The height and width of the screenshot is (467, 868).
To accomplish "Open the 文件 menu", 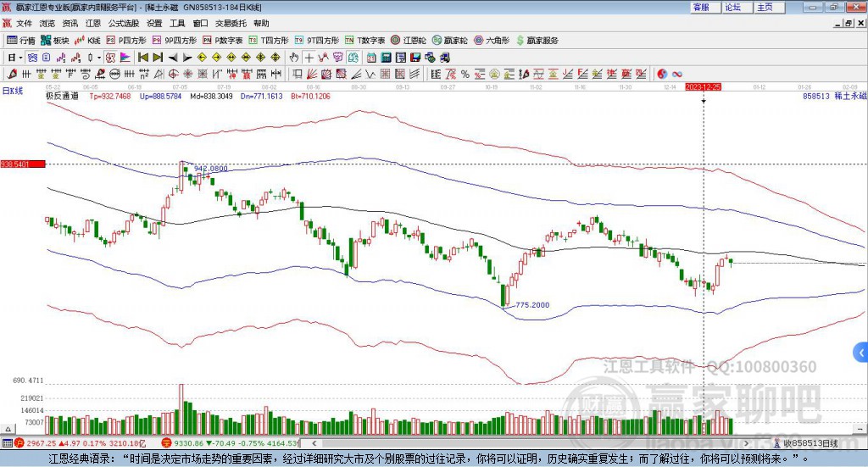I will [24, 23].
